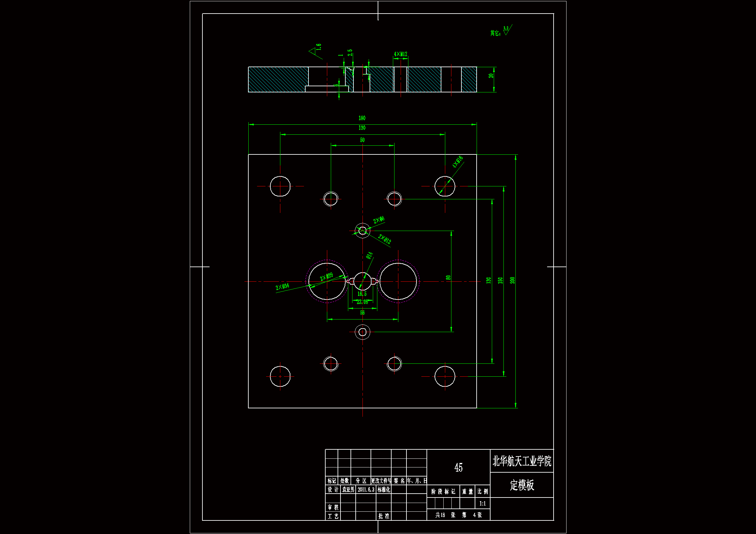Screen dimensions: 756x534
Task: Click the left hatched area of the section view
Action: click(x=278, y=79)
